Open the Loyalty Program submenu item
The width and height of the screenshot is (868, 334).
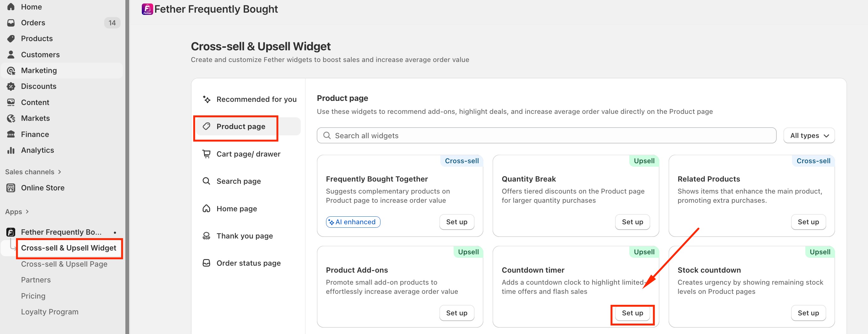[x=49, y=312]
